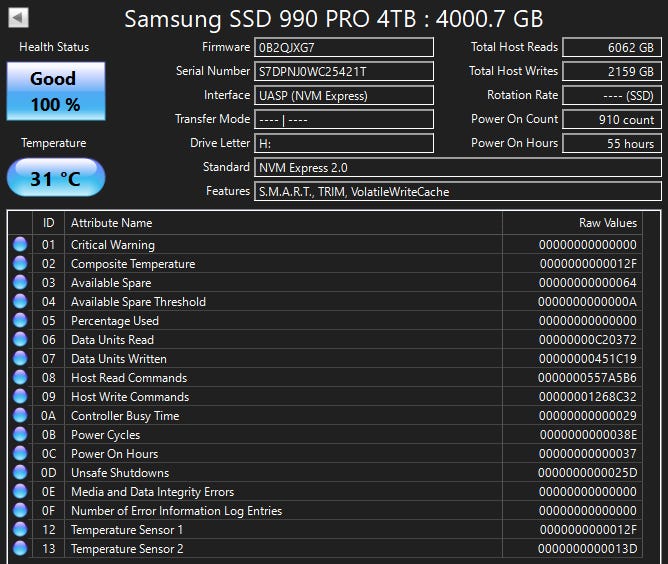Click status orb for Host Read Commands row
The image size is (668, 564).
tap(20, 377)
